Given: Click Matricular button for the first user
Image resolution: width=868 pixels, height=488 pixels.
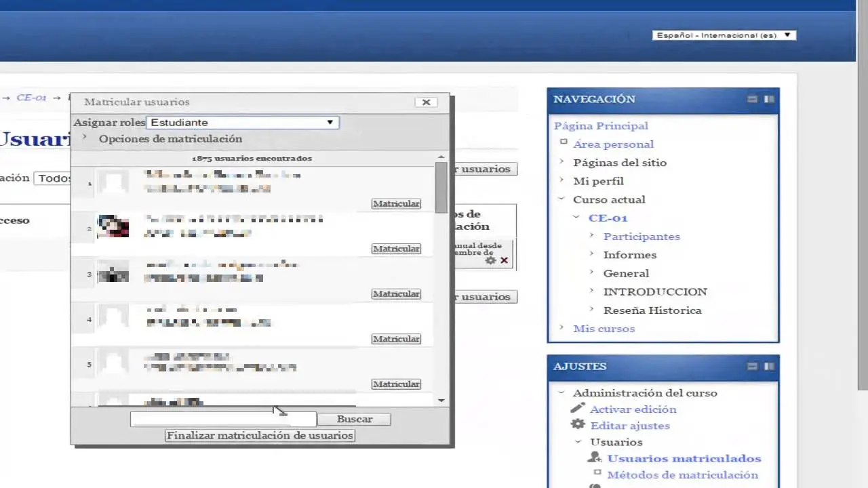Looking at the screenshot, I should click(396, 204).
